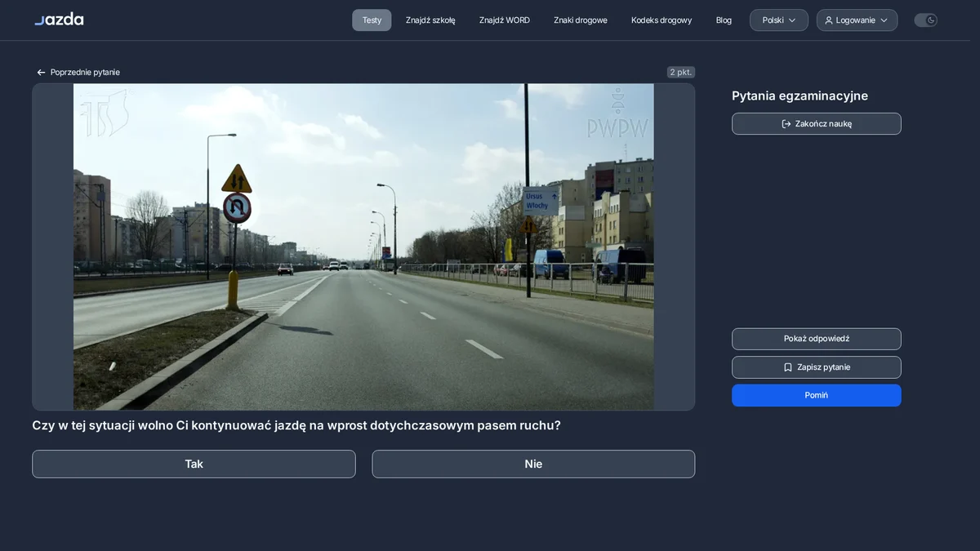Visit the Blog page
The image size is (980, 551).
tap(724, 20)
